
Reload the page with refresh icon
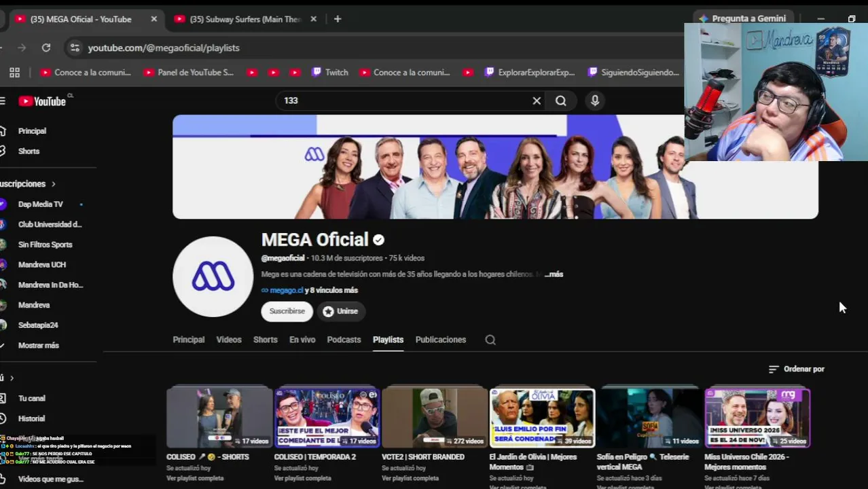46,48
